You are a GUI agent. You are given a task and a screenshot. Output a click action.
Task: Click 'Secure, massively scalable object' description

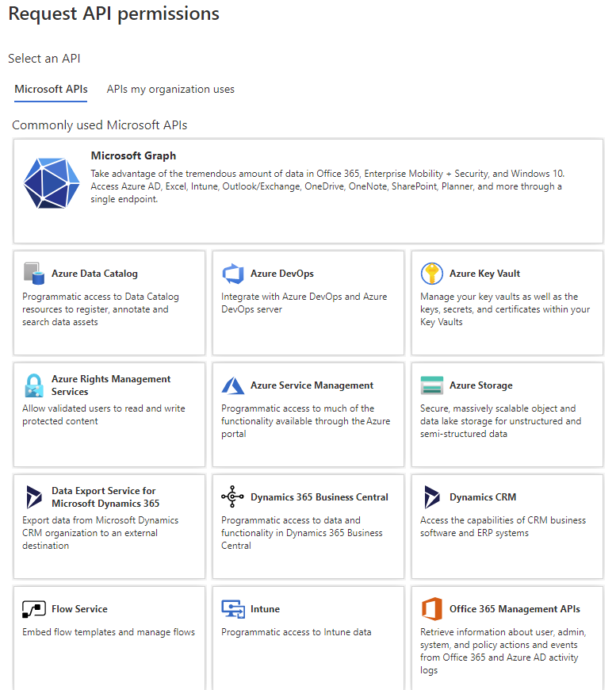(501, 420)
